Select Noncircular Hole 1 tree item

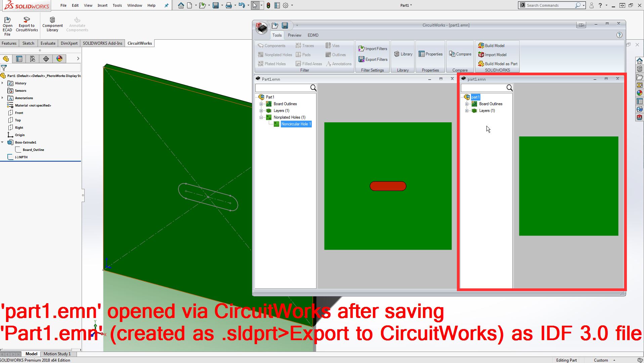pos(296,124)
